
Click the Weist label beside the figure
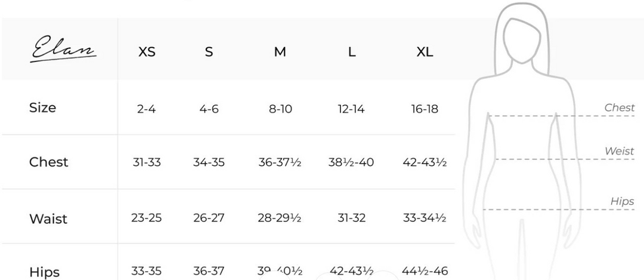620,151
